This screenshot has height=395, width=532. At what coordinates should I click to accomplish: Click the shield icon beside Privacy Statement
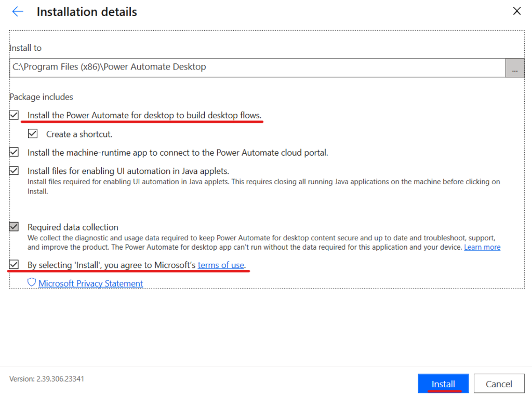32,282
